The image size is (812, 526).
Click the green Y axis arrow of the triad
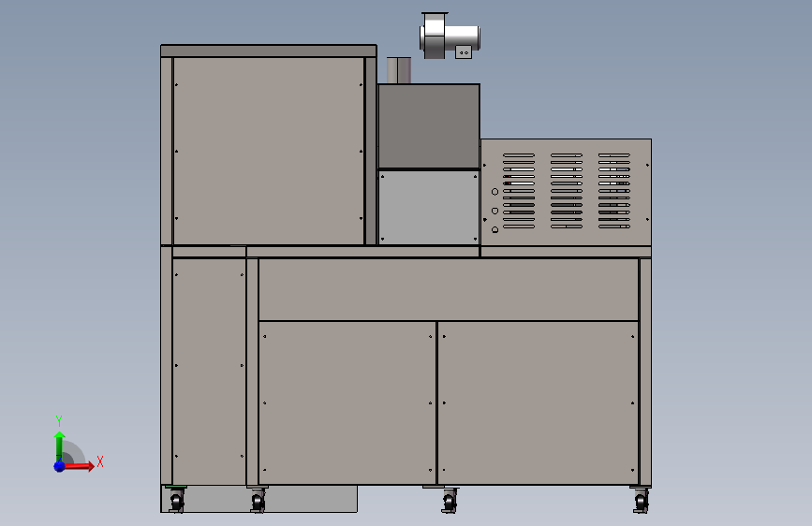[59, 446]
